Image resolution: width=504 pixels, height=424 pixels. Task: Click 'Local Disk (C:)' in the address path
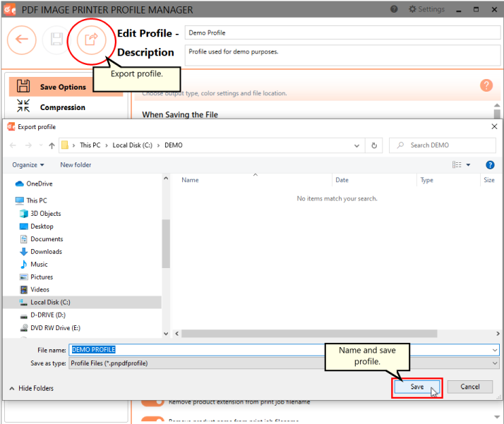(x=133, y=145)
